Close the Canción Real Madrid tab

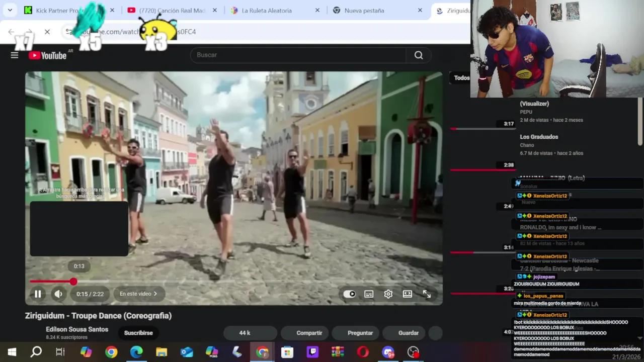(x=215, y=10)
